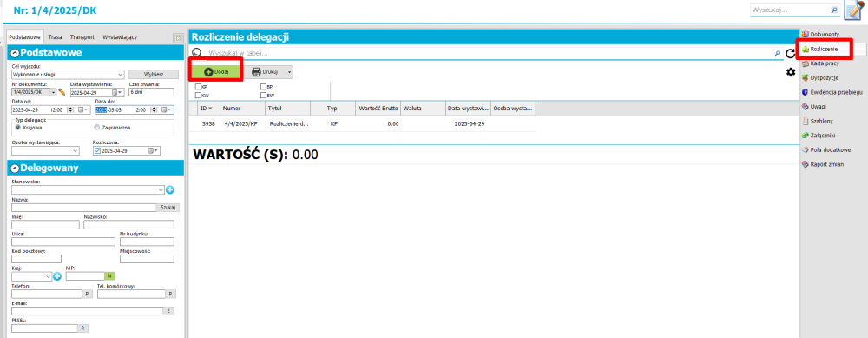868x338 pixels.
Task: Click the P button next to Telefon
Action: pyautogui.click(x=87, y=294)
